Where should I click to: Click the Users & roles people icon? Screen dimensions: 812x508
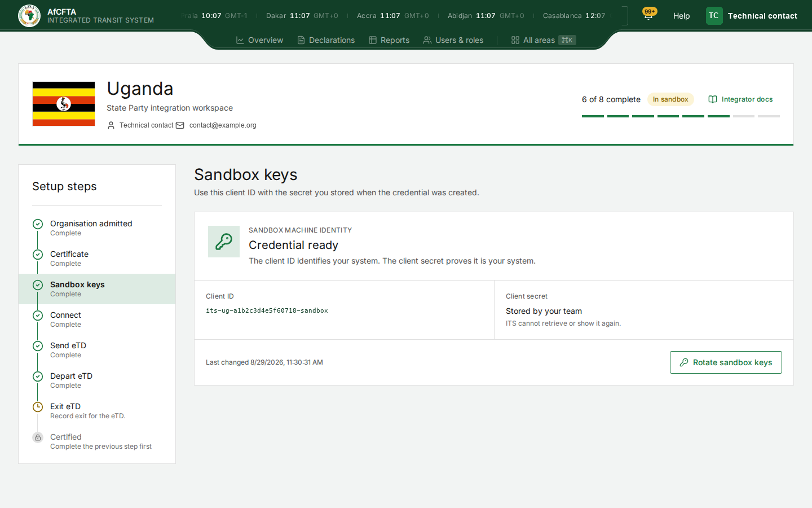427,40
